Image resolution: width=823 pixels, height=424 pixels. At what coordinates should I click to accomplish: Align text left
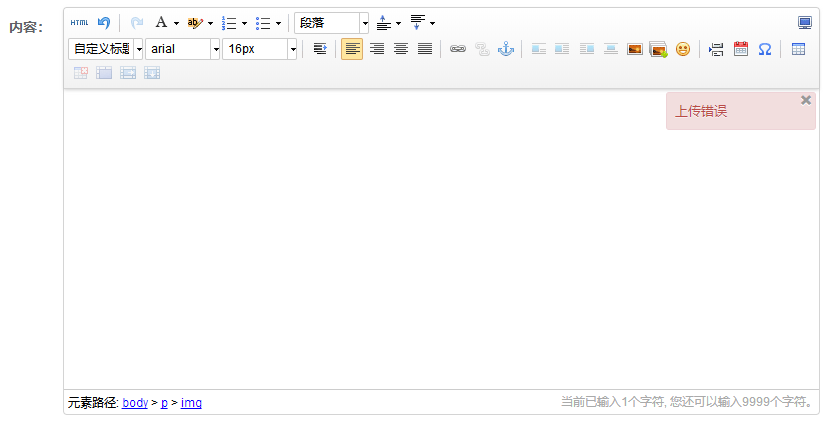(x=352, y=49)
